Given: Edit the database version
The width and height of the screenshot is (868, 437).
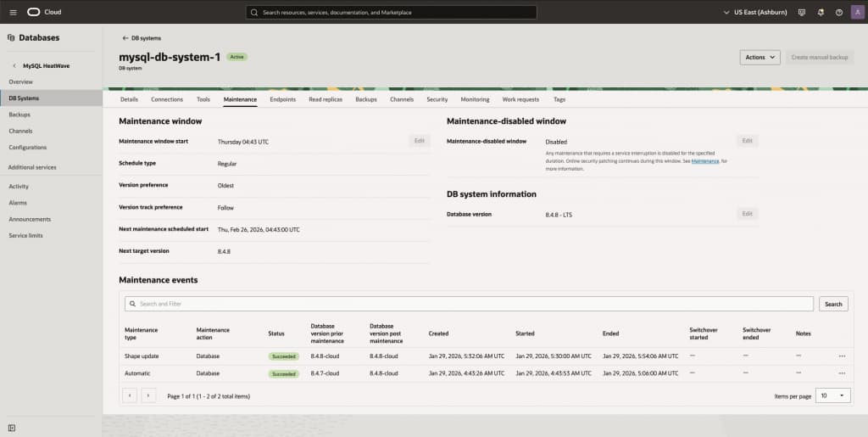Looking at the screenshot, I should (x=748, y=214).
